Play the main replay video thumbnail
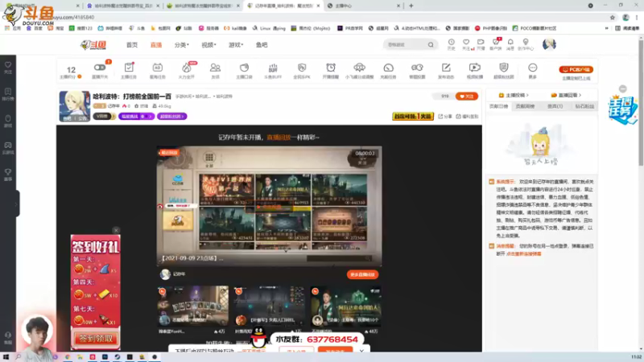 [269, 206]
